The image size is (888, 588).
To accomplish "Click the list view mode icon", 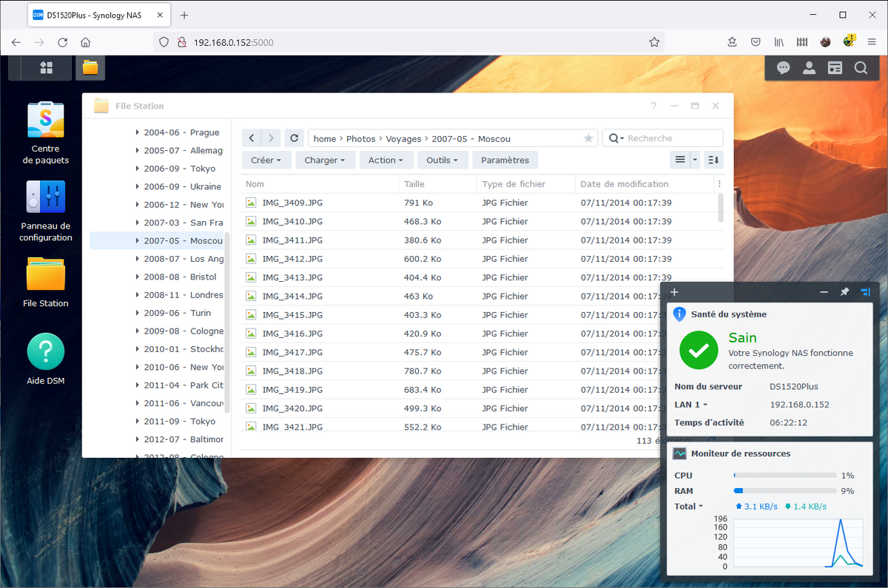I will click(680, 160).
